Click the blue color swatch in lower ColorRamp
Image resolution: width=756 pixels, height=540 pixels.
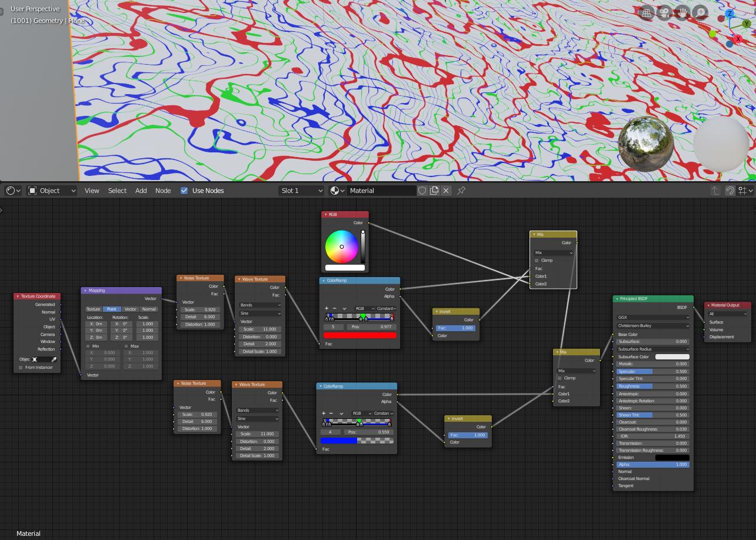357,441
